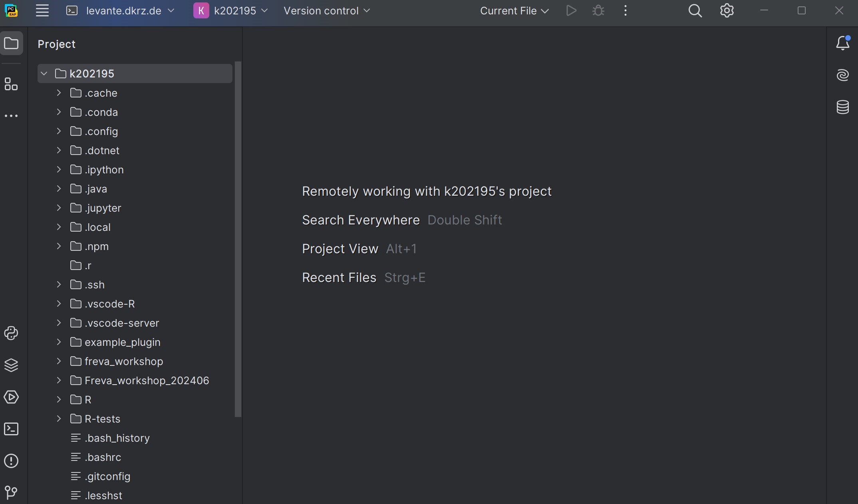Open the main hamburger menu
858x504 pixels.
(42, 11)
